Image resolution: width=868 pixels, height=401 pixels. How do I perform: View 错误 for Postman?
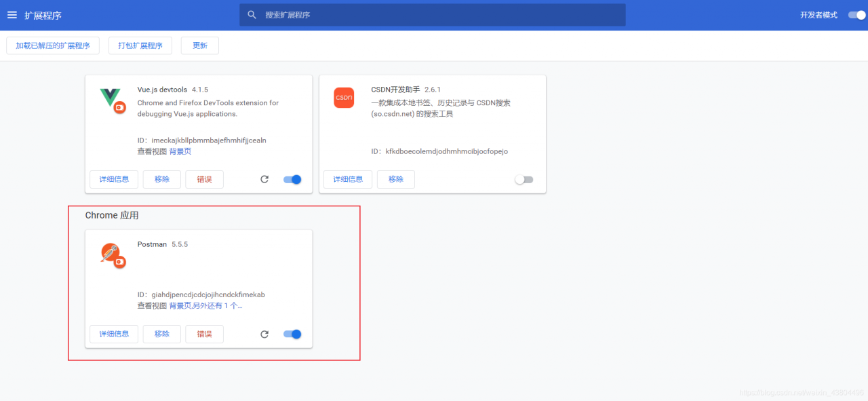[204, 334]
